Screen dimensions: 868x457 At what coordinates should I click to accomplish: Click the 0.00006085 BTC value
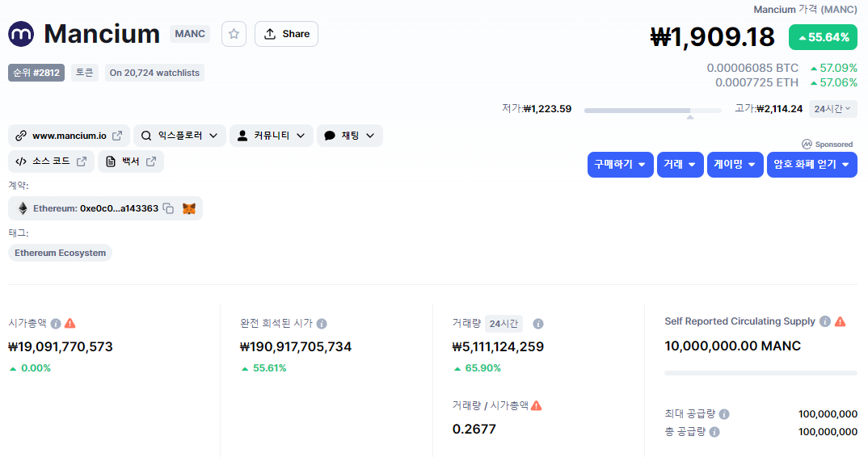click(x=752, y=68)
